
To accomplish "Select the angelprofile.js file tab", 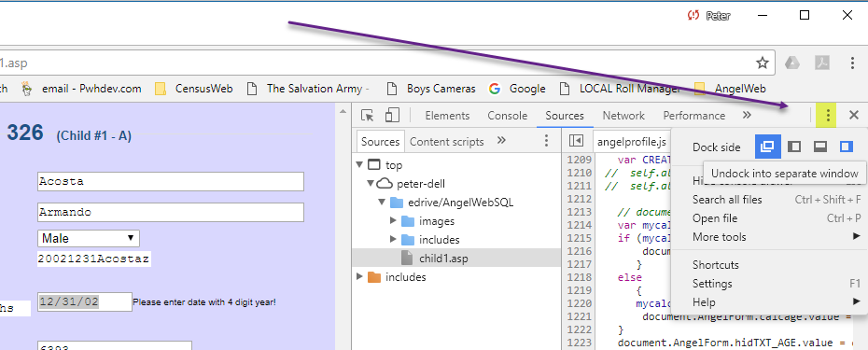I will tap(631, 142).
